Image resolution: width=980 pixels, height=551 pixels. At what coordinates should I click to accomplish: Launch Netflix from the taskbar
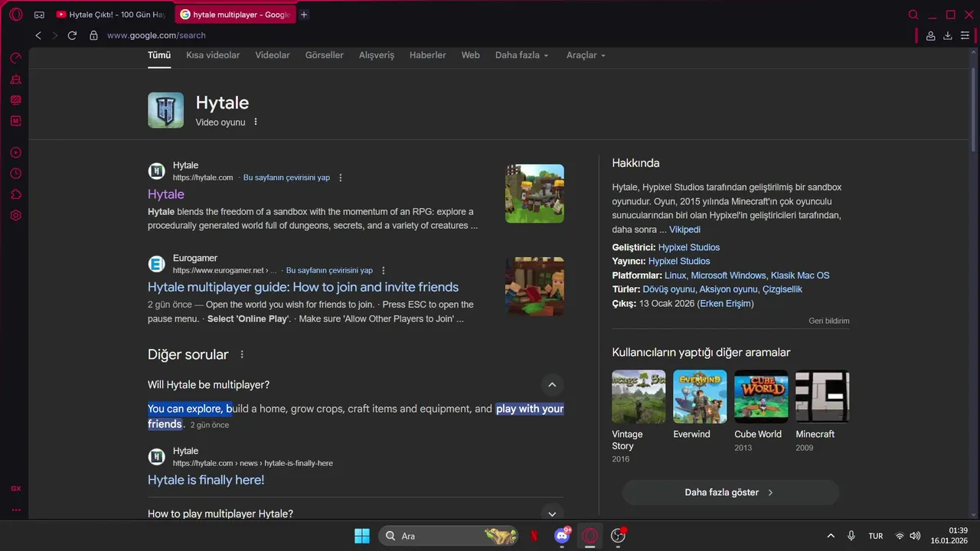(x=534, y=536)
